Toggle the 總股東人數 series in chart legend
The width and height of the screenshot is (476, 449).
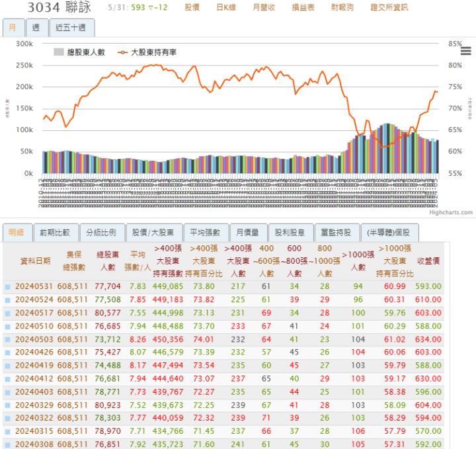click(80, 52)
